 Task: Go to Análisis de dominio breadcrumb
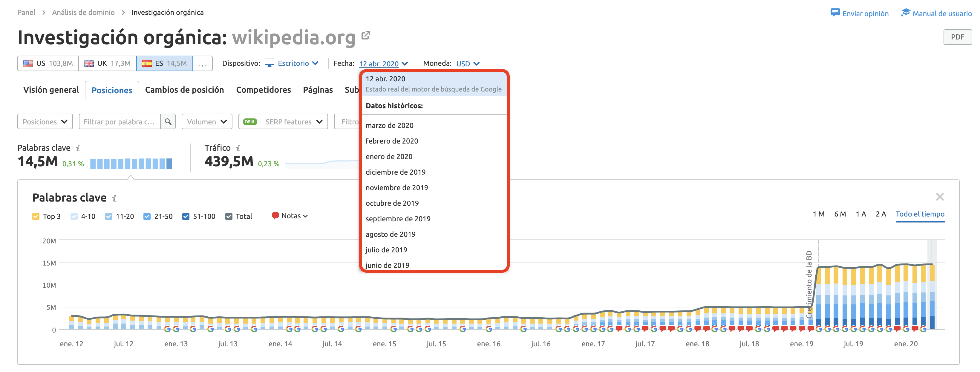click(83, 13)
